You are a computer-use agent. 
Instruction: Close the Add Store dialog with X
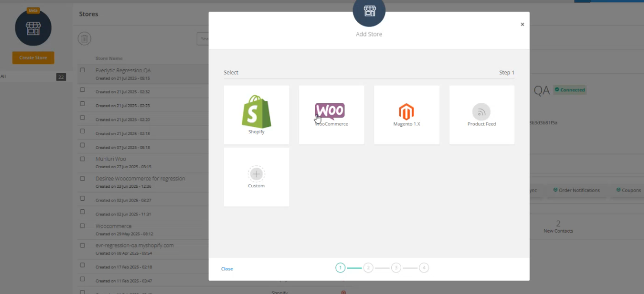point(522,25)
